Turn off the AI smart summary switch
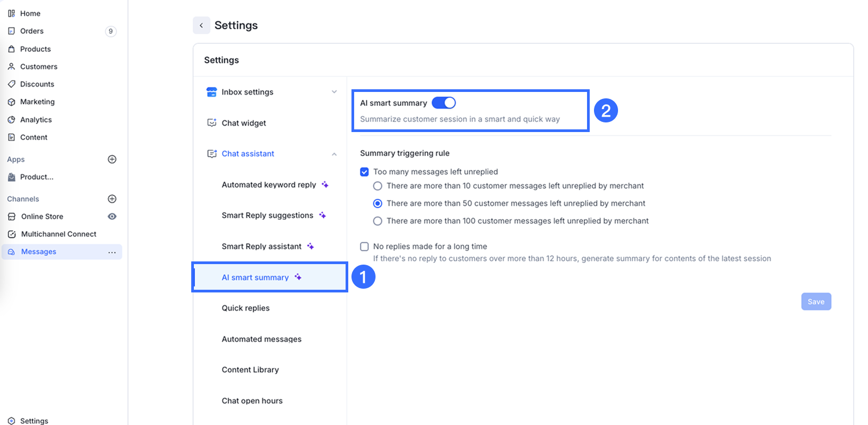The image size is (868, 425). (x=443, y=103)
